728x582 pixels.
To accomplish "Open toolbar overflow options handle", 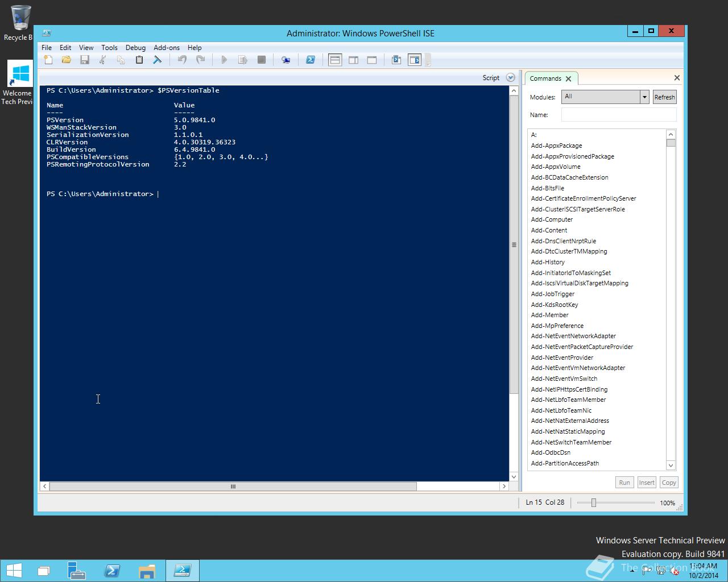I will [428, 60].
